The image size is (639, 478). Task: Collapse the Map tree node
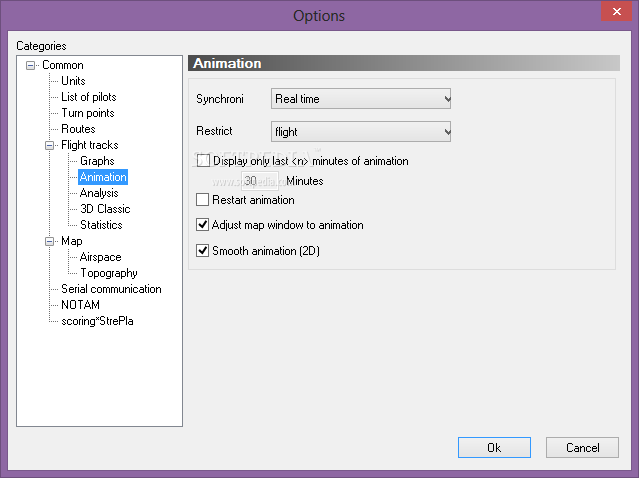49,242
